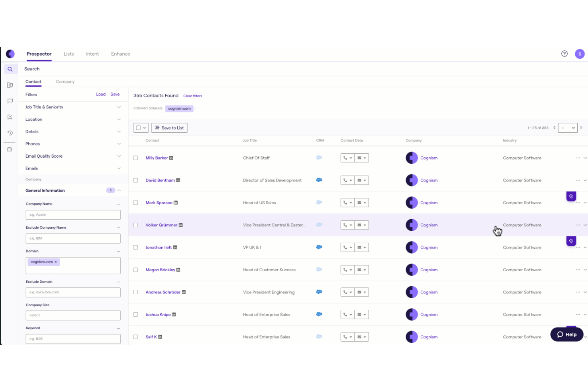The width and height of the screenshot is (588, 392).
Task: Click the three-dot menu for Megan Brickley
Action: coord(578,270)
